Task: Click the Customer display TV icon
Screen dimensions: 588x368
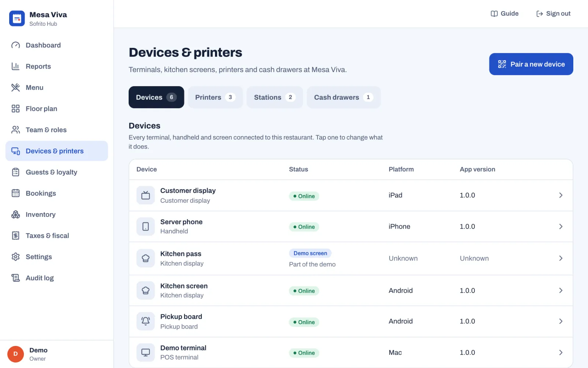Action: click(x=146, y=195)
